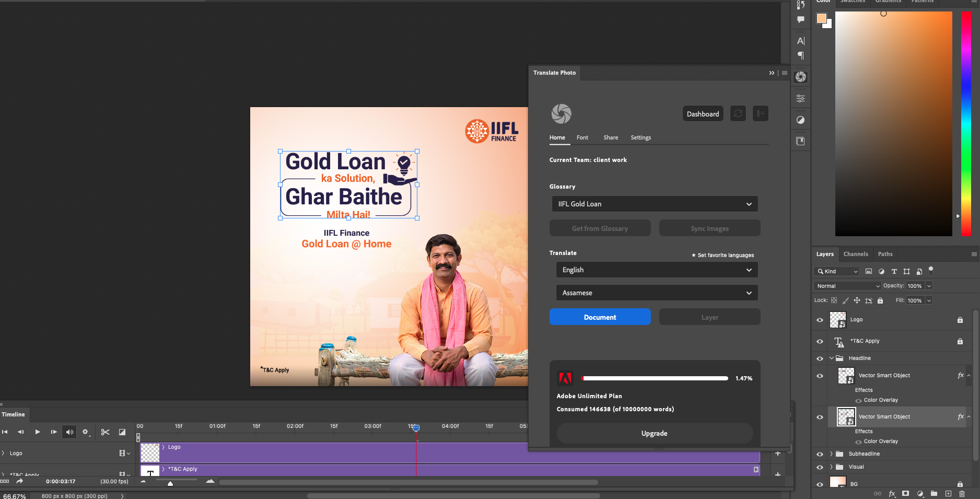Click the split-at-playhead scissors icon
The image size is (980, 499).
(x=105, y=432)
